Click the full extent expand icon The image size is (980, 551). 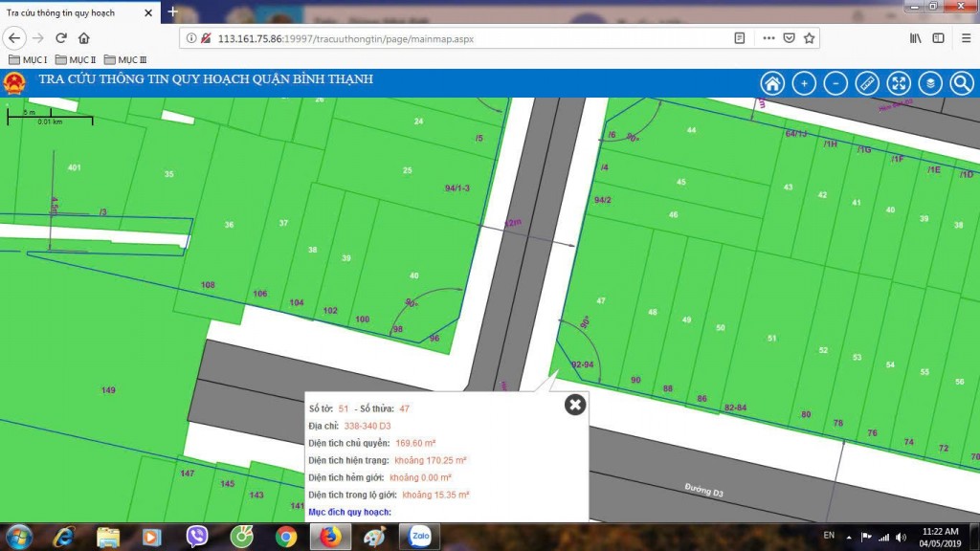pos(899,83)
